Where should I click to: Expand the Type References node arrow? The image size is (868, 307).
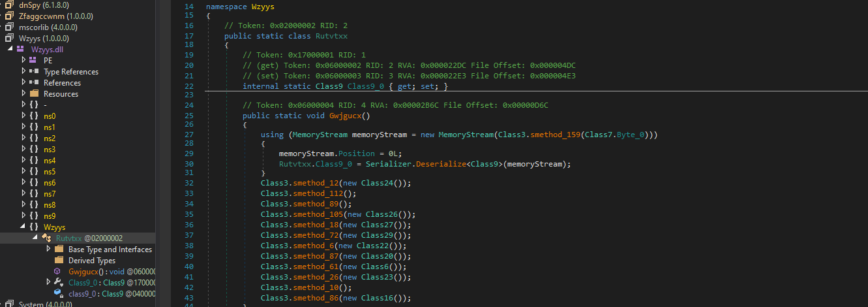click(23, 71)
